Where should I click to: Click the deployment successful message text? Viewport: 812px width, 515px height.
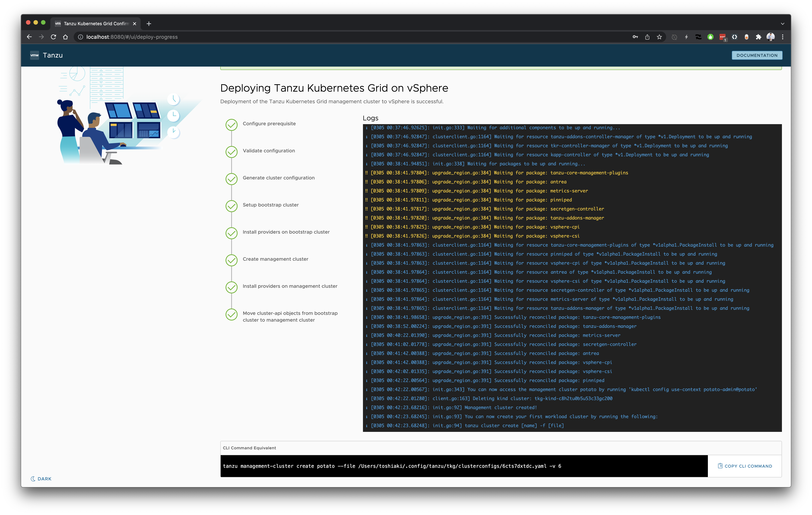click(x=332, y=102)
